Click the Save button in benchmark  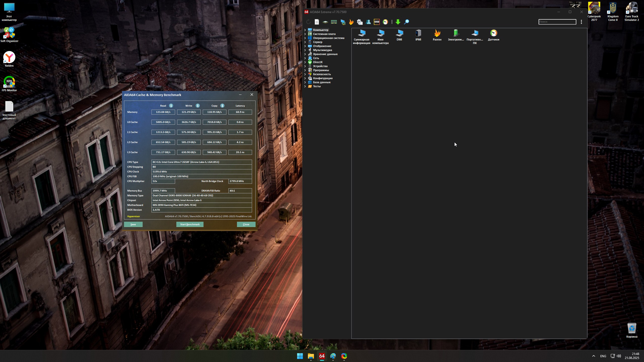coord(133,224)
